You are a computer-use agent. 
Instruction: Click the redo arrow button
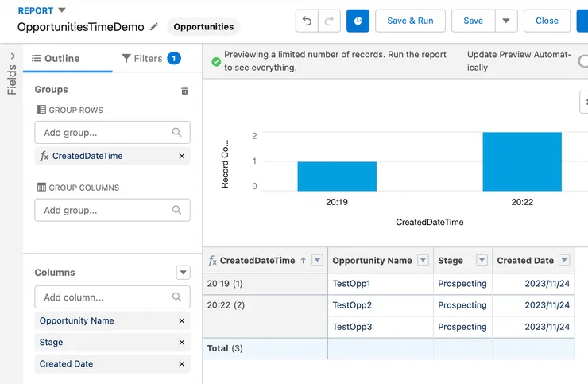click(330, 21)
